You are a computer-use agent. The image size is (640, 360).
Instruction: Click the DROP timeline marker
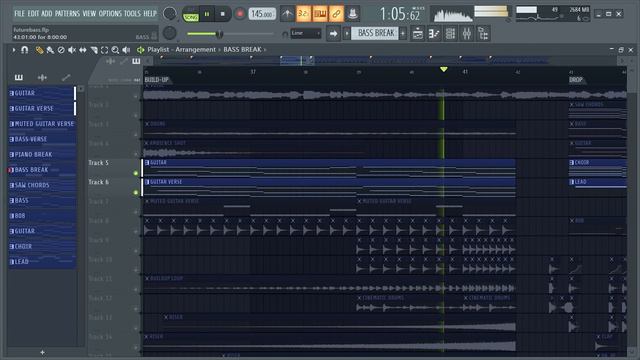click(x=576, y=80)
